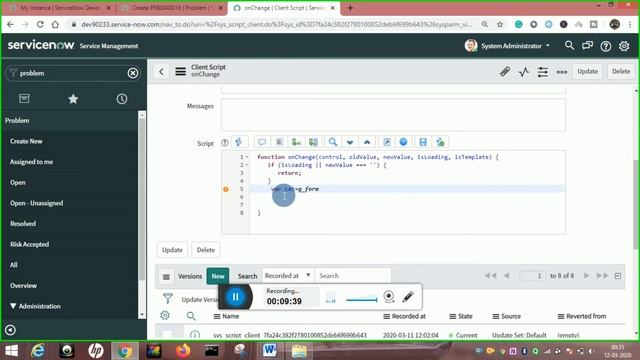Click the toggle comment script toolbar icon

(x=262, y=142)
